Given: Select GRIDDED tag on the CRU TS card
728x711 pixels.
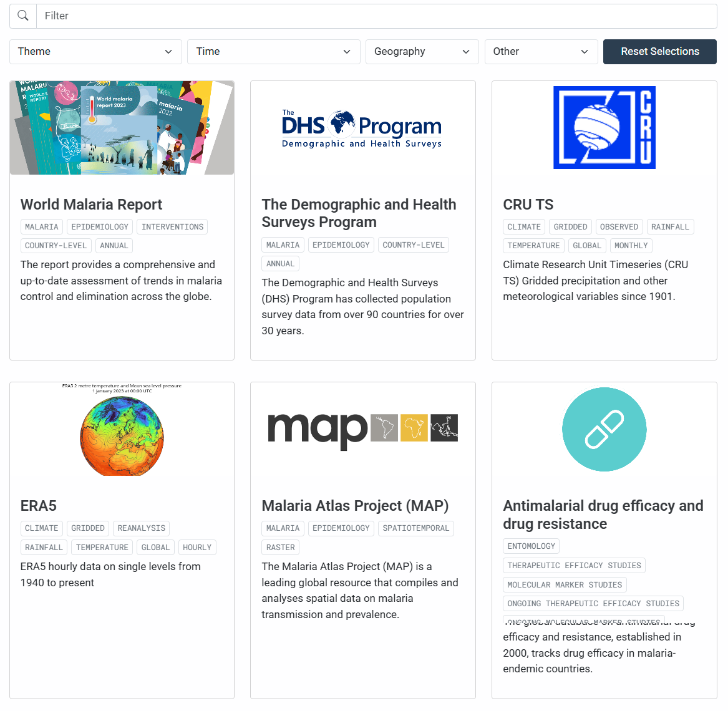Looking at the screenshot, I should (x=571, y=227).
